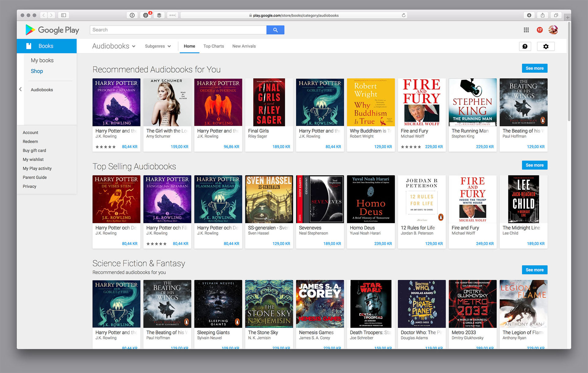Open Homo Deus book cover

[371, 199]
